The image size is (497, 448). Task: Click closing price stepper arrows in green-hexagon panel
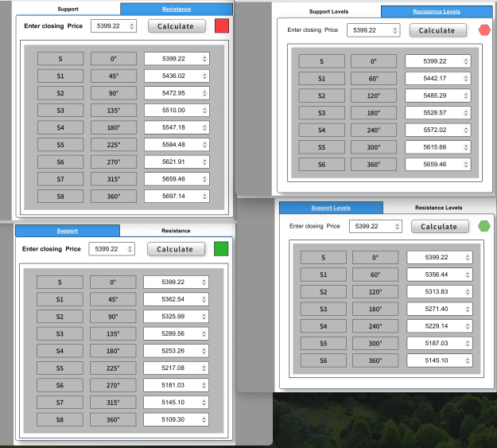(x=397, y=226)
